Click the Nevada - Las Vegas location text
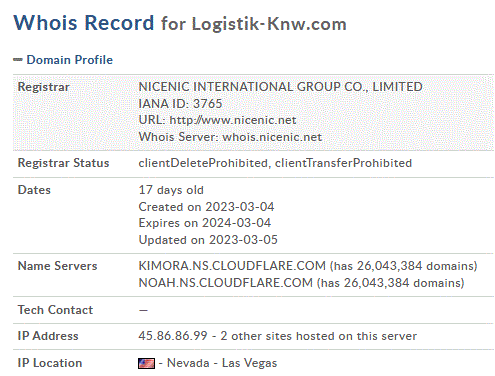495x376 pixels. click(x=222, y=363)
